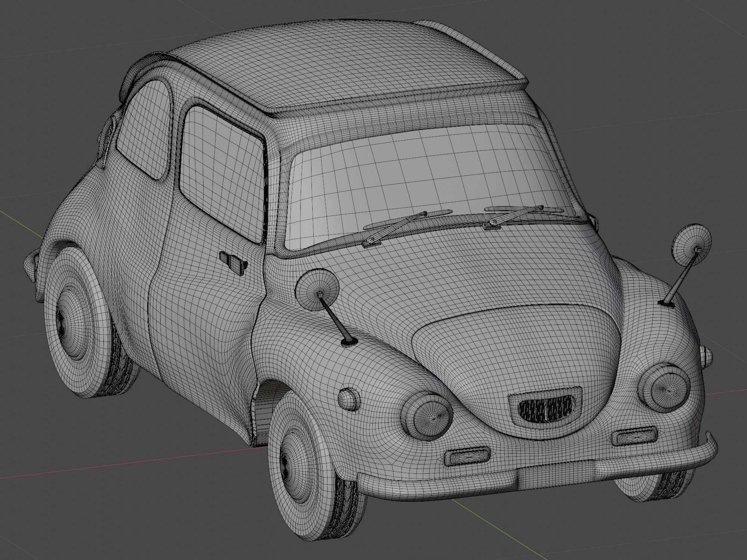747x560 pixels.
Task: Select the round mirror on the far fender
Action: 691,245
